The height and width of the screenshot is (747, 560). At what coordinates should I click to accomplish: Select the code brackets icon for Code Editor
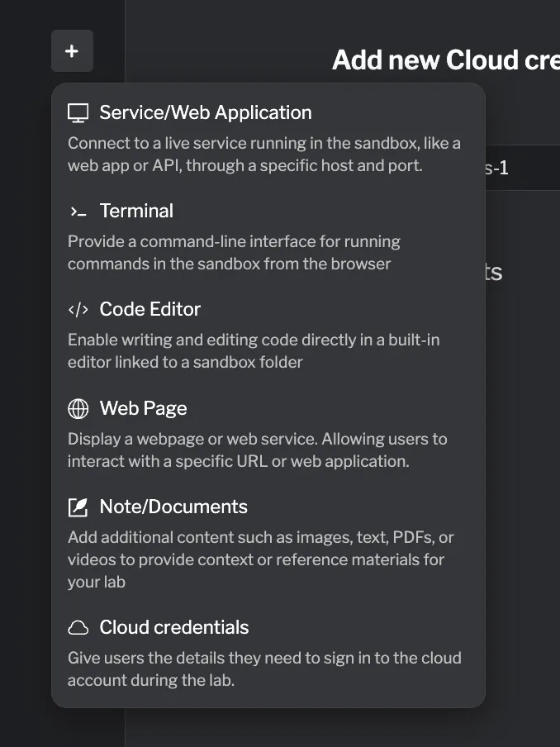tap(78, 309)
